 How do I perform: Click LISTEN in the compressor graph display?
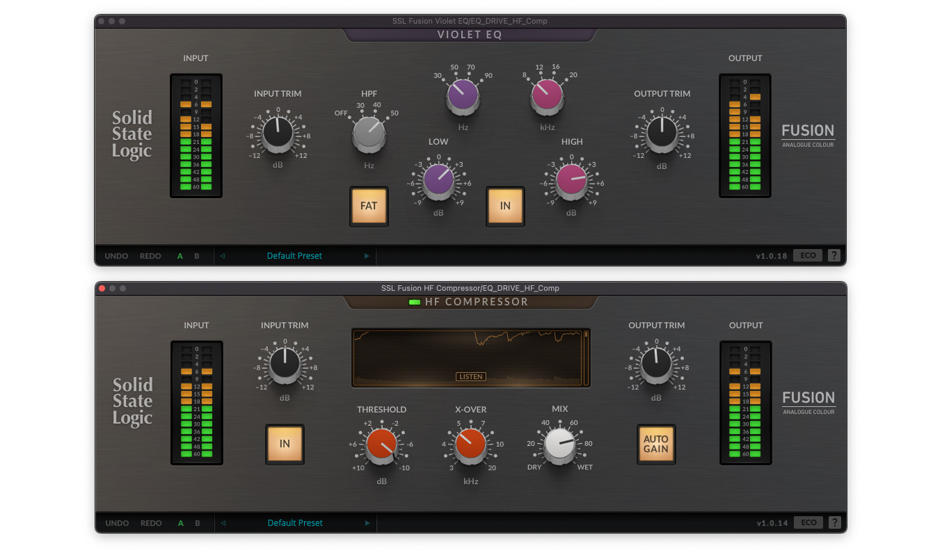(470, 376)
